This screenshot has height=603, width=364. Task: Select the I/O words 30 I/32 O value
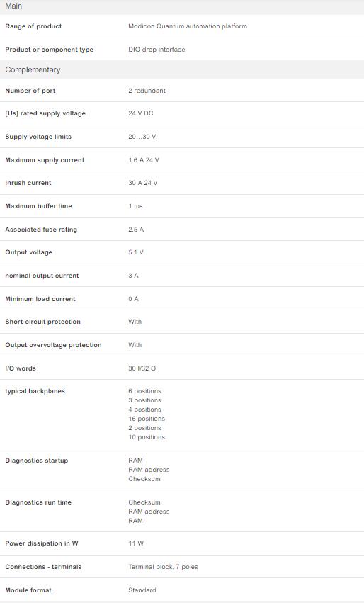point(142,368)
